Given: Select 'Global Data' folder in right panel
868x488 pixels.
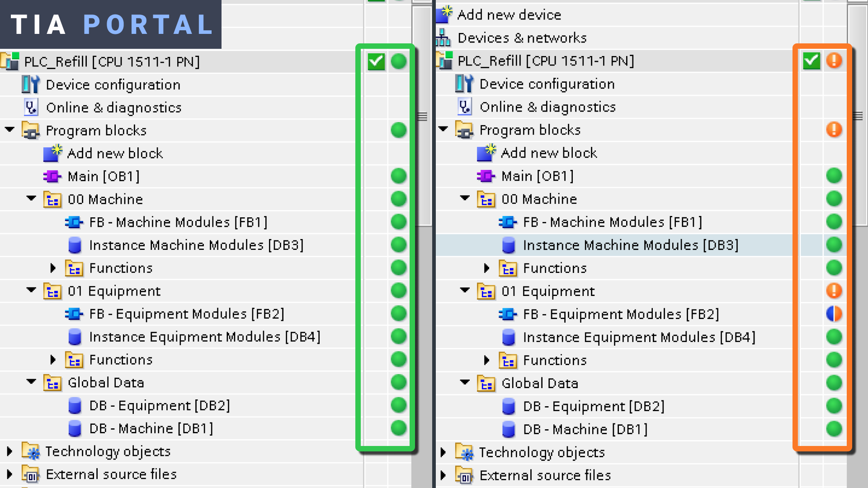Looking at the screenshot, I should [540, 384].
